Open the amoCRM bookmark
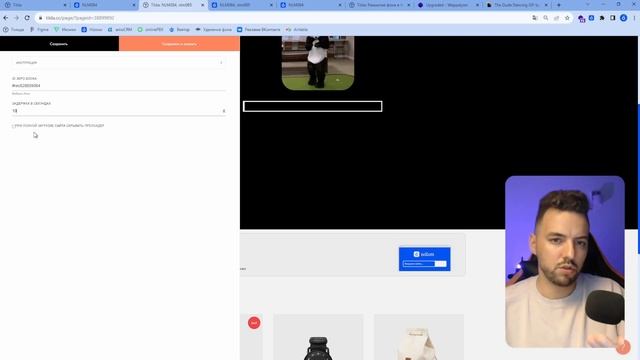Viewport: 640px width, 360px height. pyautogui.click(x=120, y=29)
